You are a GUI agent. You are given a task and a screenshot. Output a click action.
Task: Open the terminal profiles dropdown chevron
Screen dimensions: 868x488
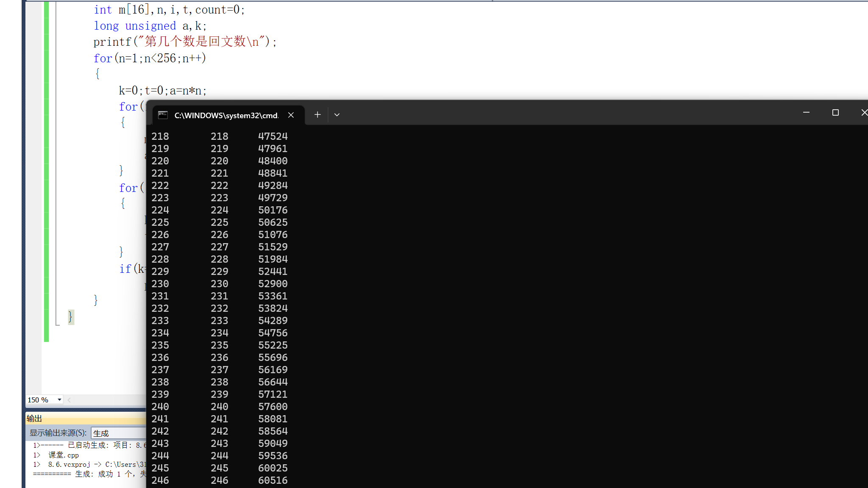pos(337,115)
